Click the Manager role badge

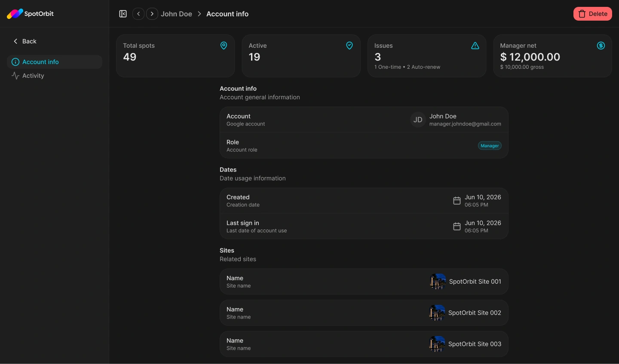(490, 146)
